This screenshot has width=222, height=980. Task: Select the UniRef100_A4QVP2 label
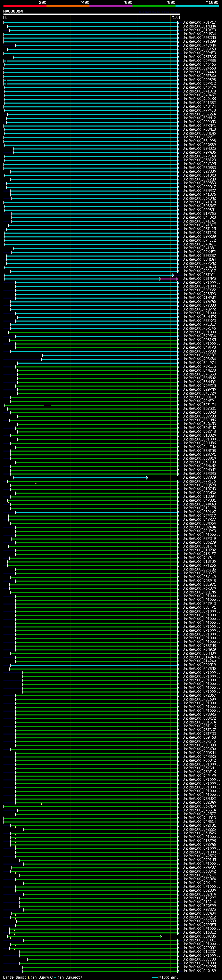click(x=199, y=309)
